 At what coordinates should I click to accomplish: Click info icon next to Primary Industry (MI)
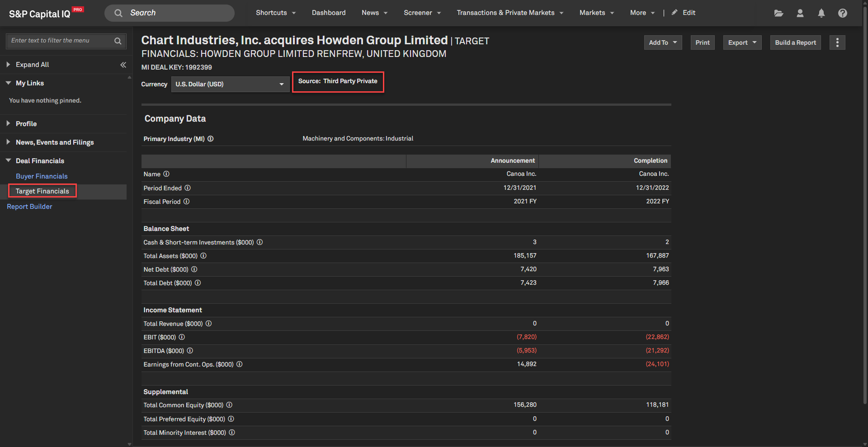tap(211, 139)
